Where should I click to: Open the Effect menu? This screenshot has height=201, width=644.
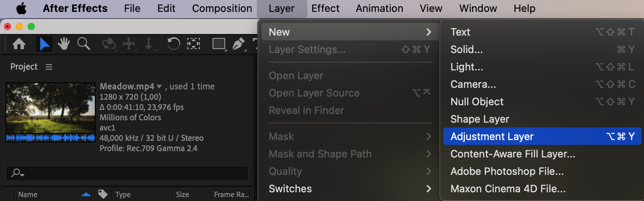pyautogui.click(x=325, y=8)
